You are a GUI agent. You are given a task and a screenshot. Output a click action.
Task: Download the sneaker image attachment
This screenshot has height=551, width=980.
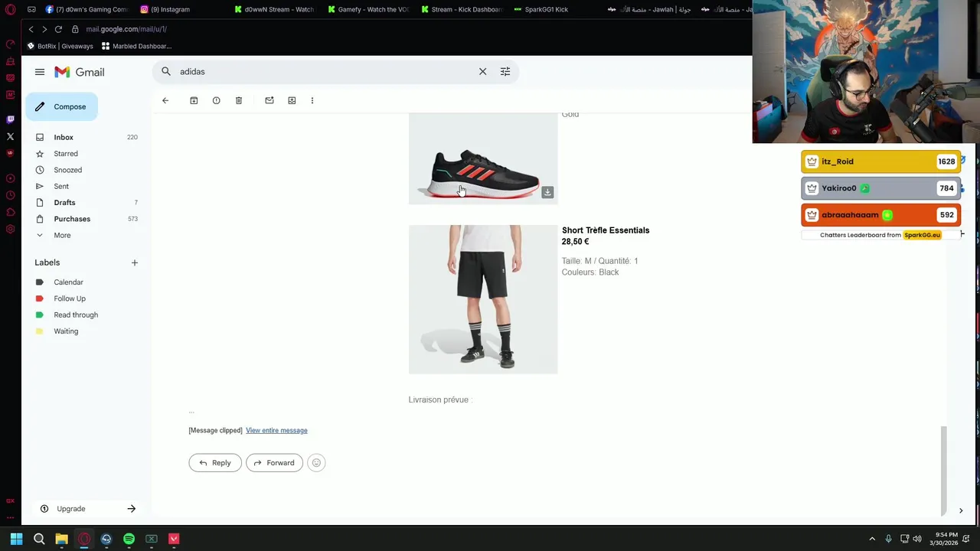547,192
